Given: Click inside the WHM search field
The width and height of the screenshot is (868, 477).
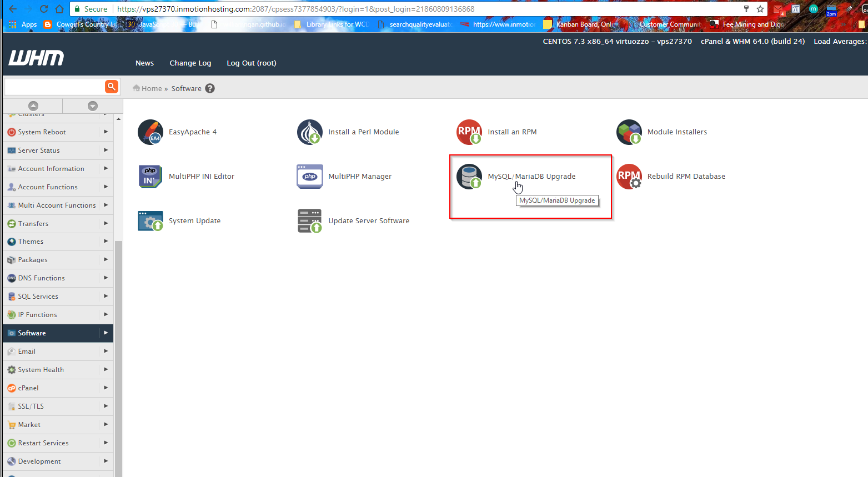Looking at the screenshot, I should (54, 87).
